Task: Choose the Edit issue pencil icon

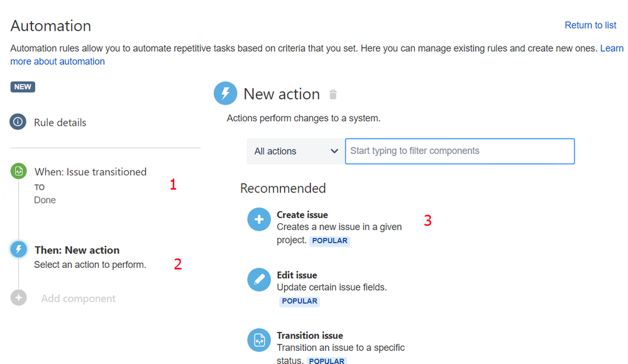Action: (x=259, y=280)
